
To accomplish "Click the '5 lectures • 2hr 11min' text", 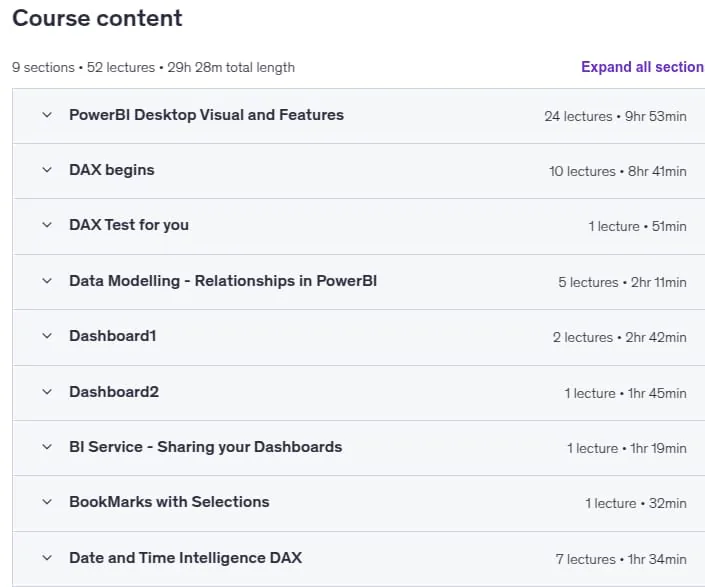I will click(622, 282).
